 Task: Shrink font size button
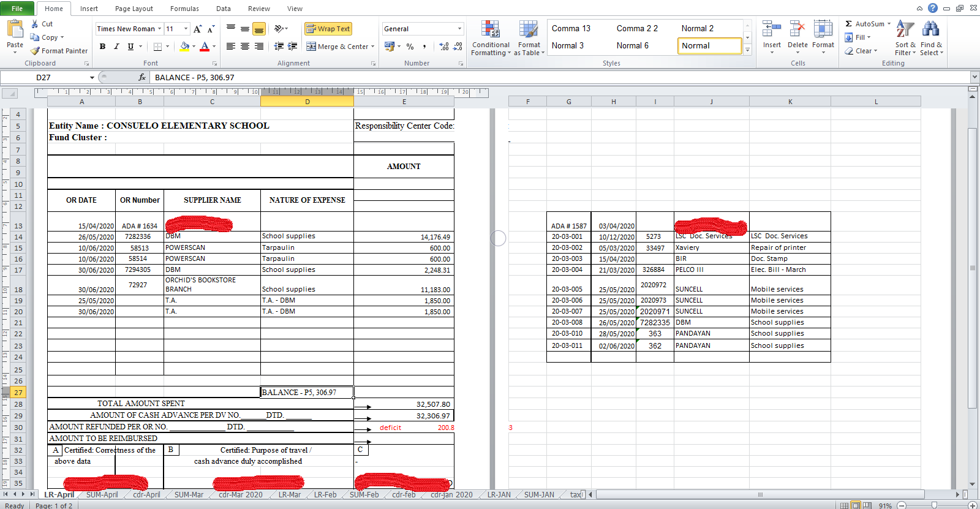(211, 29)
